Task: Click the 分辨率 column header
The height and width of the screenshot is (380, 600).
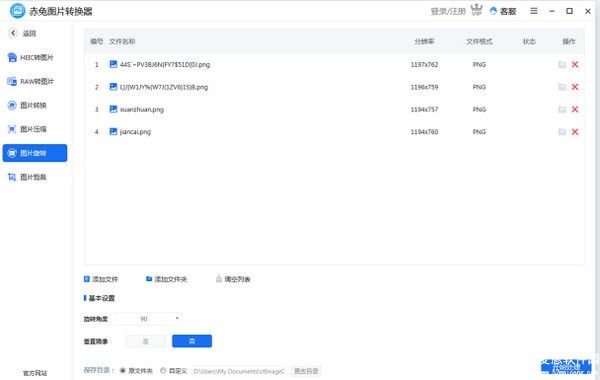Action: pyautogui.click(x=424, y=41)
